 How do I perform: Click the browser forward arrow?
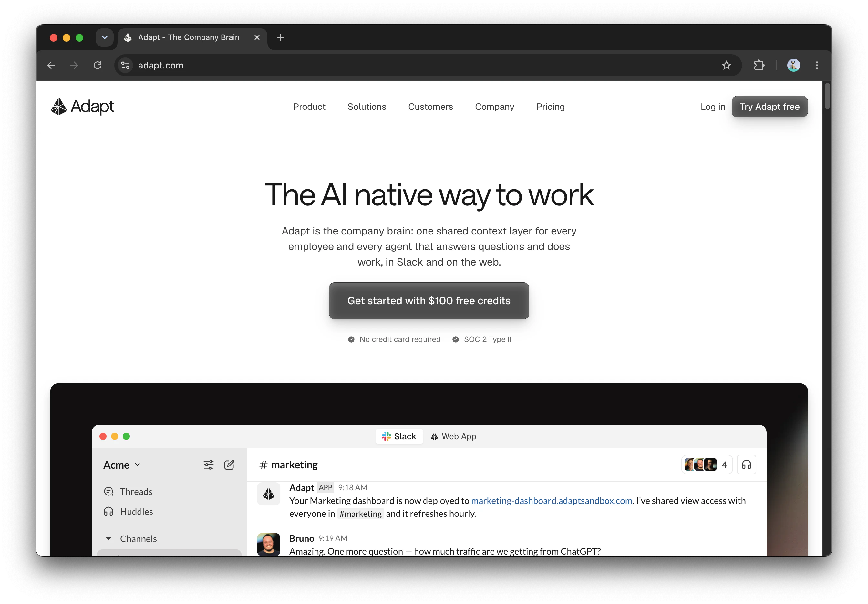tap(74, 66)
